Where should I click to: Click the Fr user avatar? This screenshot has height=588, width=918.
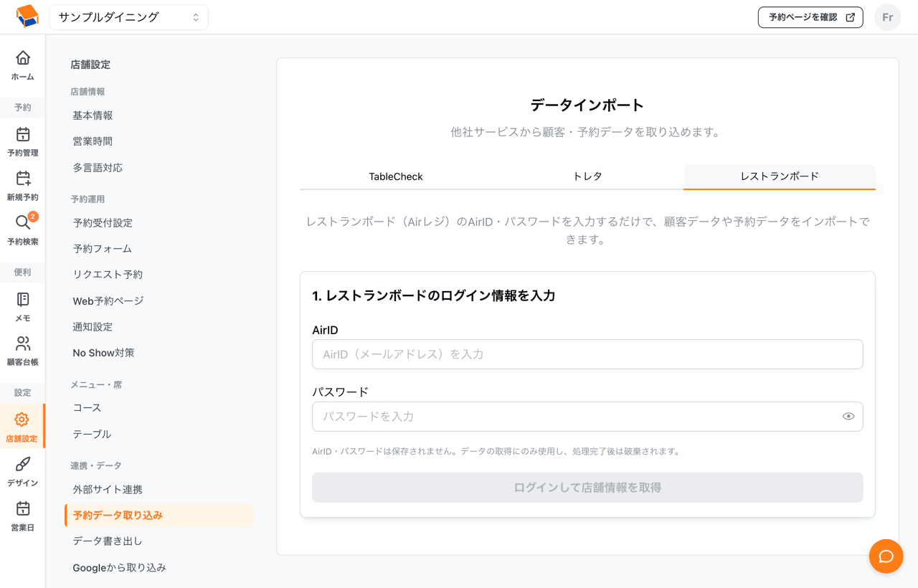[887, 17]
